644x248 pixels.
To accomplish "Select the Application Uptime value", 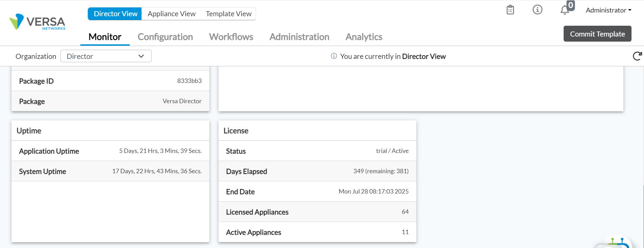I will [160, 151].
